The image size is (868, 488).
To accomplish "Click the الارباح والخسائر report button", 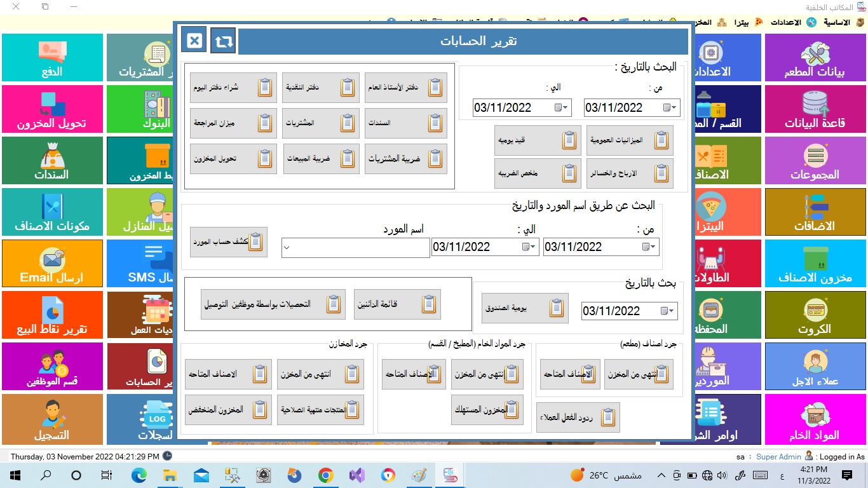I will click(630, 173).
